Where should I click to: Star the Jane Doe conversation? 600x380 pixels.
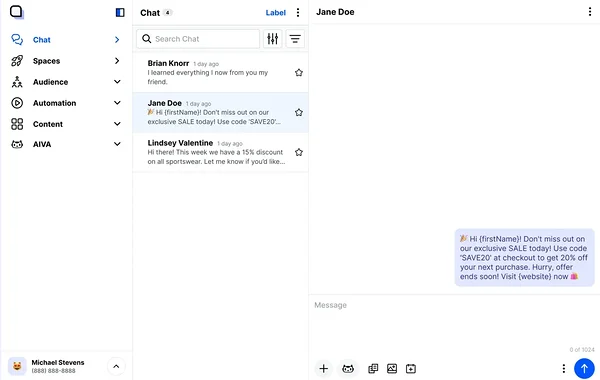click(299, 113)
